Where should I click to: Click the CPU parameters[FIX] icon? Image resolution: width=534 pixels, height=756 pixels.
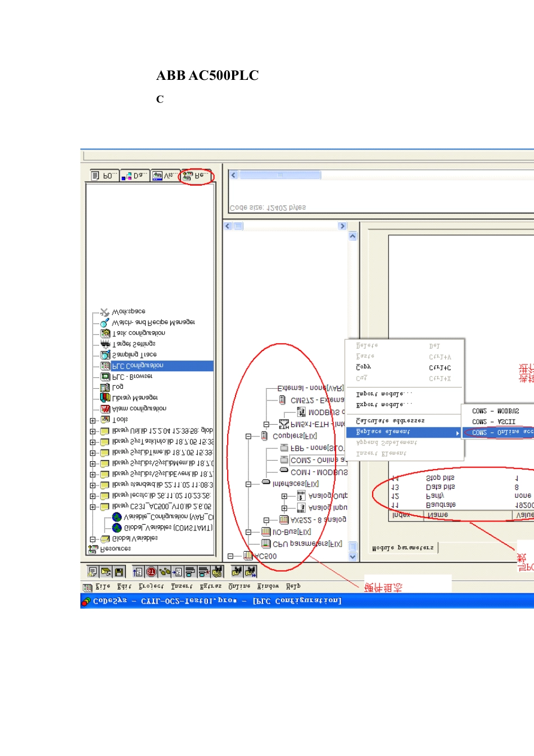[x=266, y=543]
